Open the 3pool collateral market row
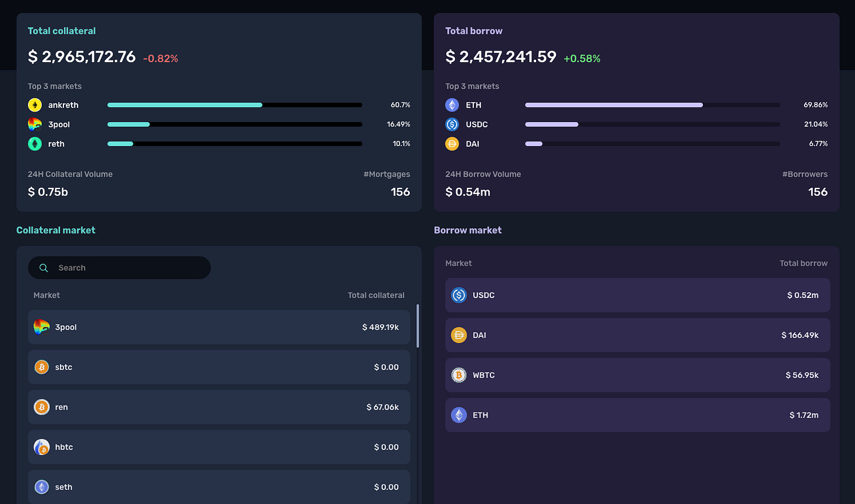Viewport: 855px width, 504px height. click(219, 327)
